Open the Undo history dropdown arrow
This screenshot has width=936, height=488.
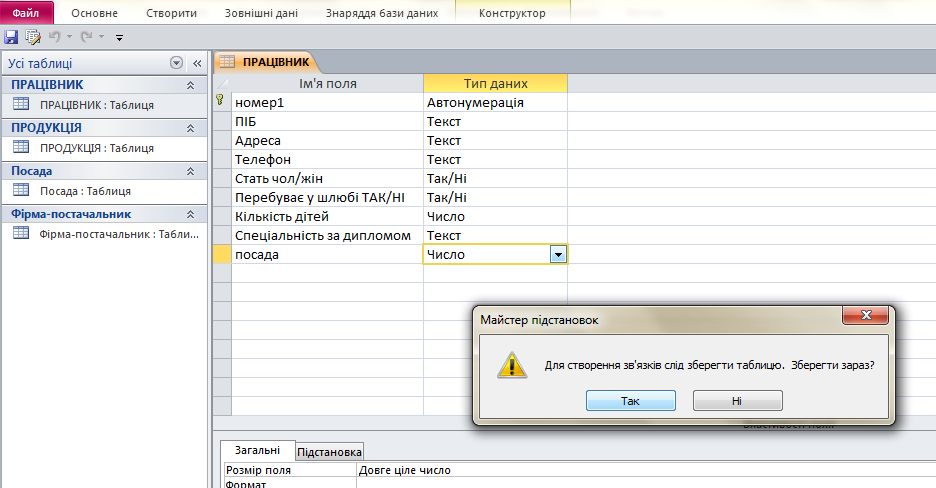coord(69,37)
